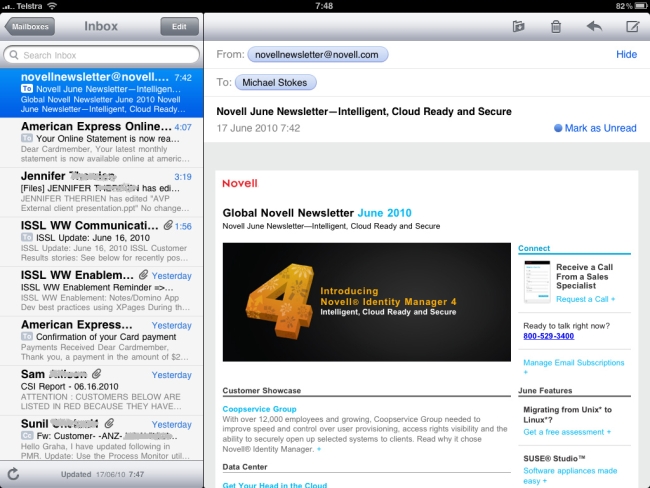The height and width of the screenshot is (488, 650).
Task: Mark the message as Unread
Action: coord(600,128)
